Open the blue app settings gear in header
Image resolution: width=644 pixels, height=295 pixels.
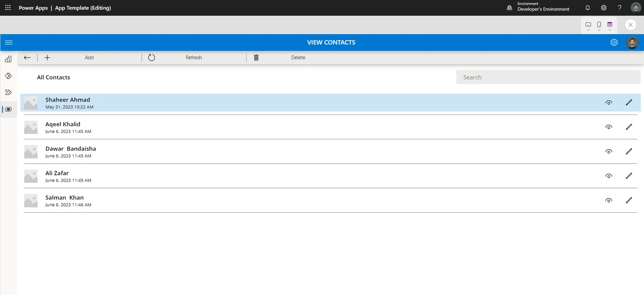tap(614, 42)
